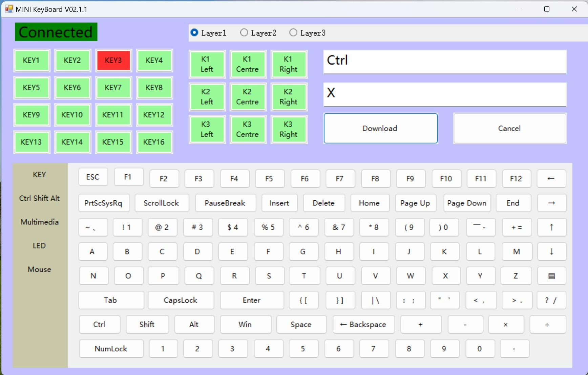Viewport: 588px width, 375px height.
Task: Select the Shift modifier key
Action: point(147,325)
